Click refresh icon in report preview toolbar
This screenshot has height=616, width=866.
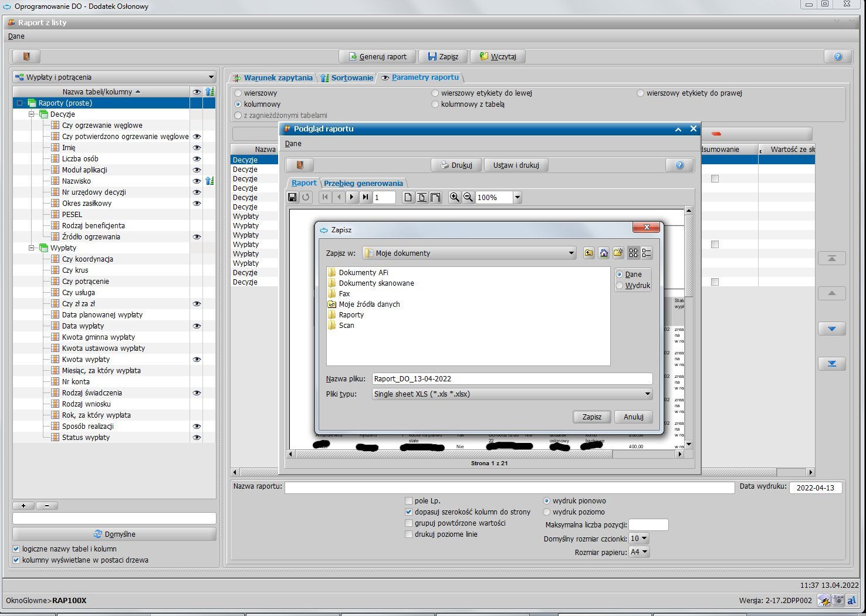pyautogui.click(x=306, y=197)
